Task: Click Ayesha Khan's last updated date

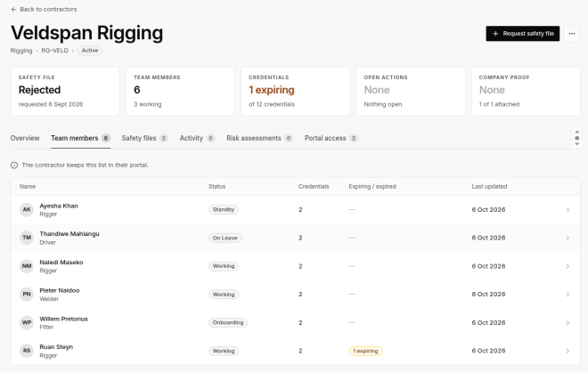Action: [x=488, y=210]
